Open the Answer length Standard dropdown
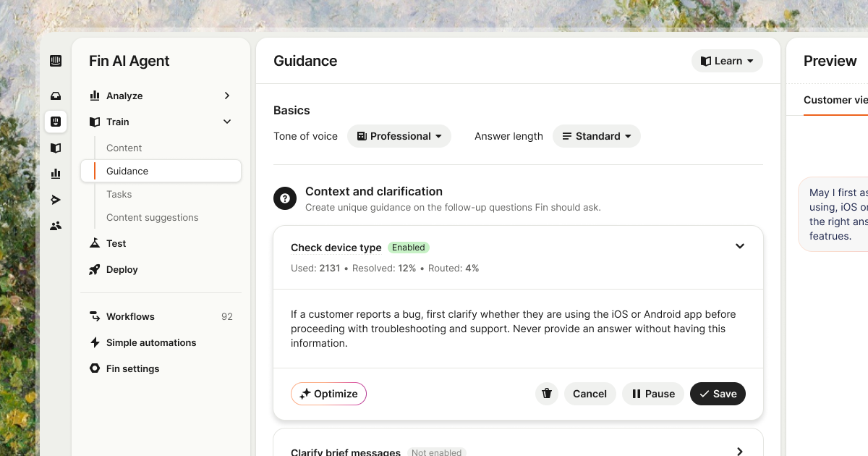 point(597,136)
